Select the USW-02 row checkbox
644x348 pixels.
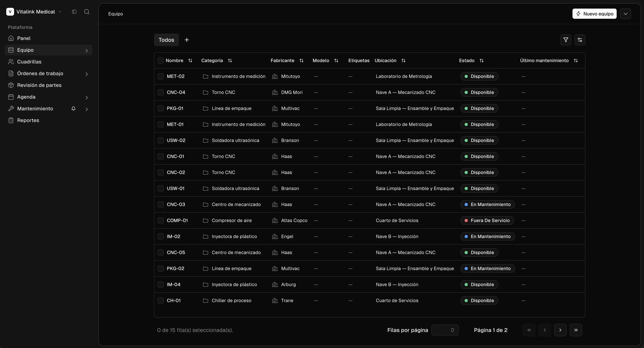point(160,140)
